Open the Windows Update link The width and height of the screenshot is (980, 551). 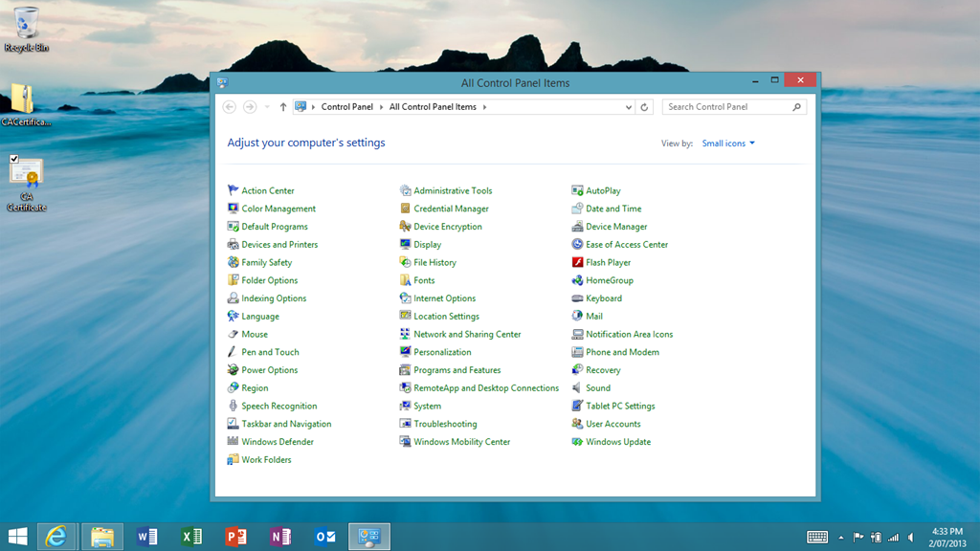coord(618,442)
